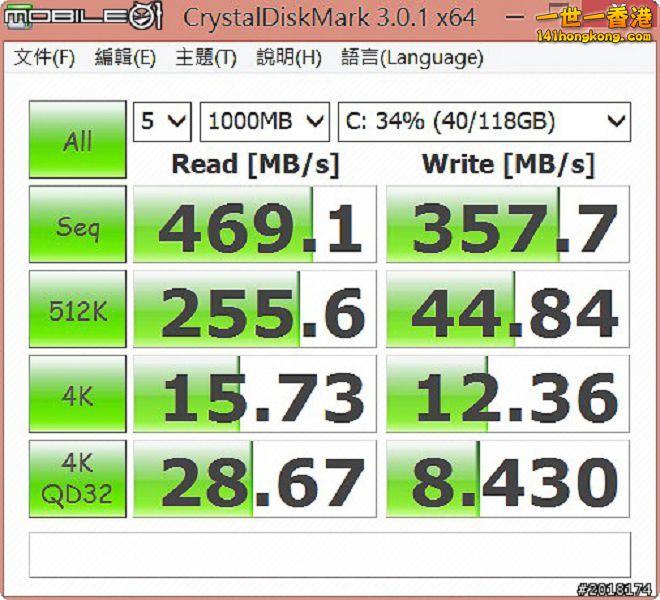Screen dimensions: 660x600
Task: Open the drive selector showing C: 34%
Action: click(484, 122)
